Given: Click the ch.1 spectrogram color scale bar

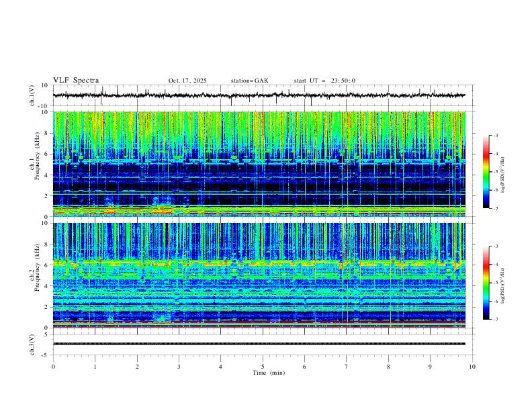Looking at the screenshot, I should click(486, 172).
